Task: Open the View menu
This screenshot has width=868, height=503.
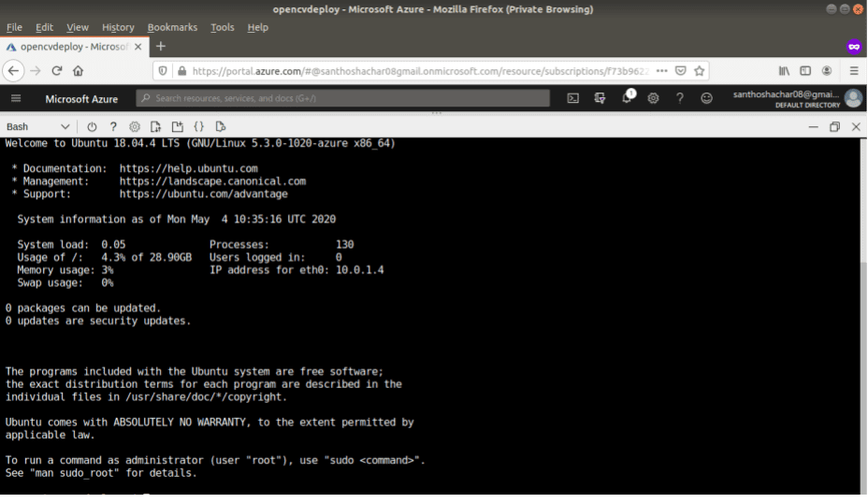Action: 78,27
